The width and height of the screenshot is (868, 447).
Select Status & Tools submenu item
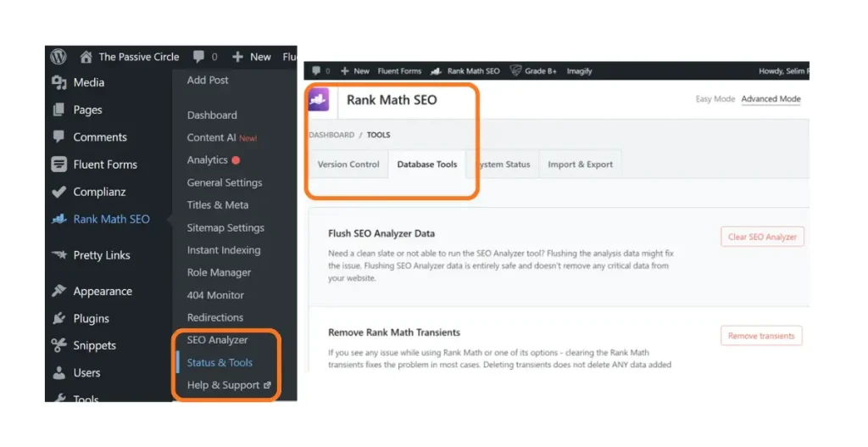pyautogui.click(x=220, y=362)
